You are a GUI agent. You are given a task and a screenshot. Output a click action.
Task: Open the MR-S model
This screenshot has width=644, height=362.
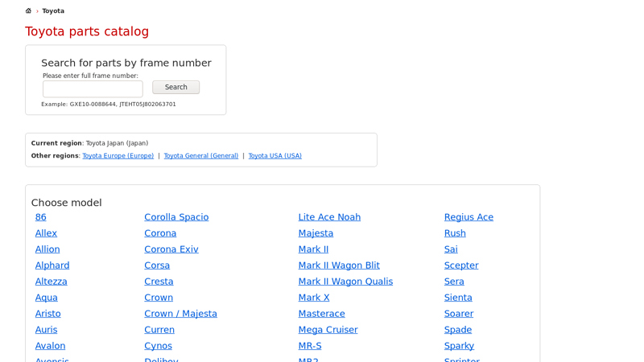[310, 345]
